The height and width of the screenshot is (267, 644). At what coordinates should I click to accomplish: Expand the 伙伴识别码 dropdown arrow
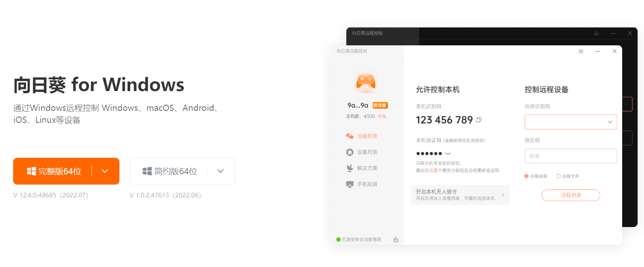tap(610, 122)
